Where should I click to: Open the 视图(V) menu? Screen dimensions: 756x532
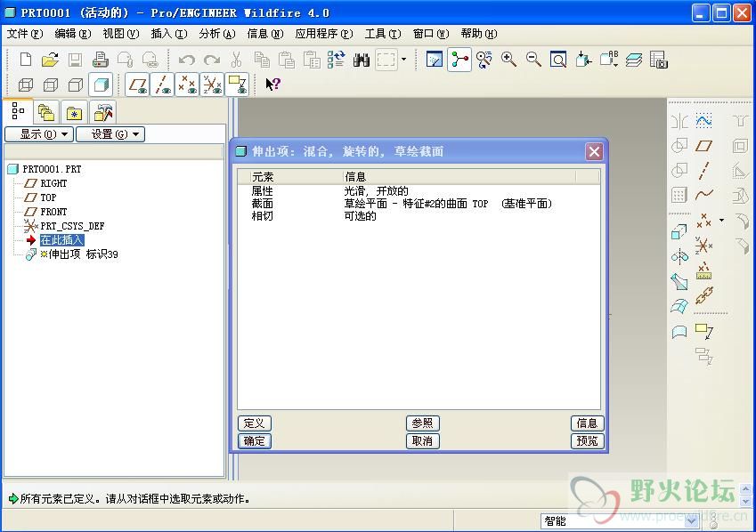121,34
